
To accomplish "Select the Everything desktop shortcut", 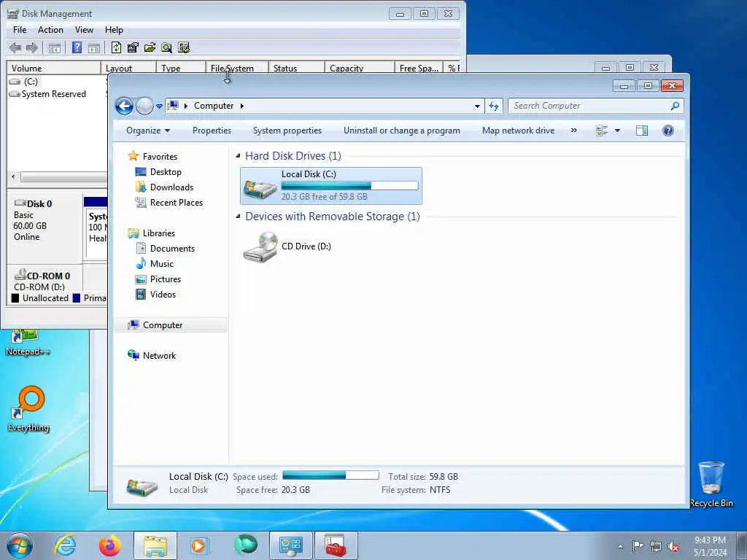I will (28, 410).
